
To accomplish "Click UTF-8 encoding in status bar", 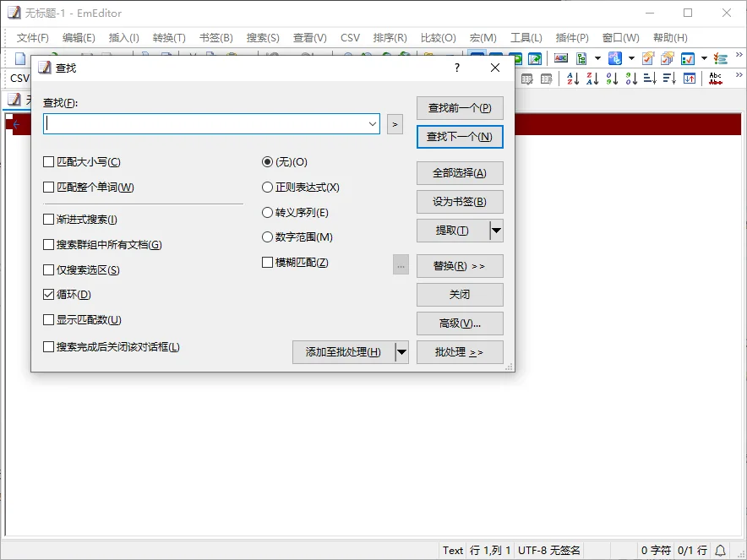I will (548, 551).
